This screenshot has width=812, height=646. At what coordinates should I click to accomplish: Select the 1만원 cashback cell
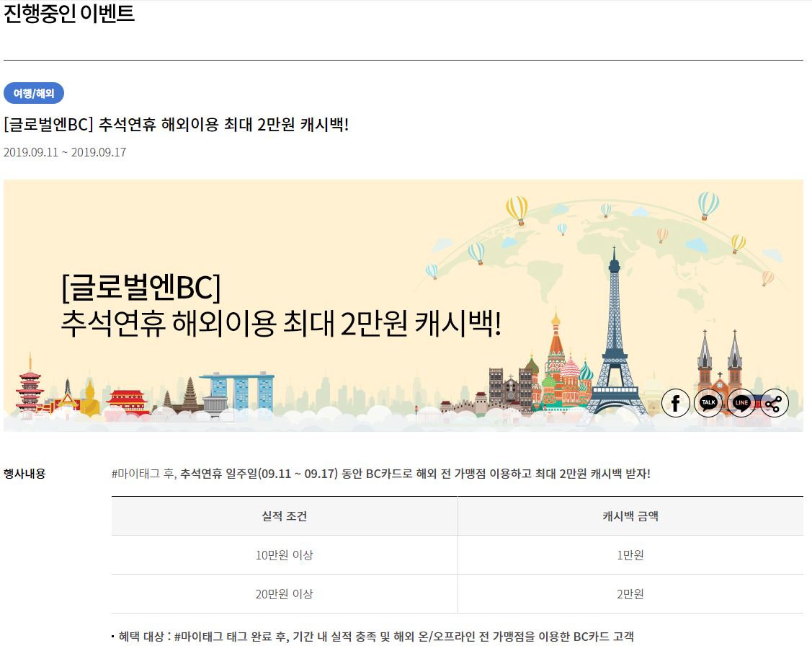click(x=630, y=555)
